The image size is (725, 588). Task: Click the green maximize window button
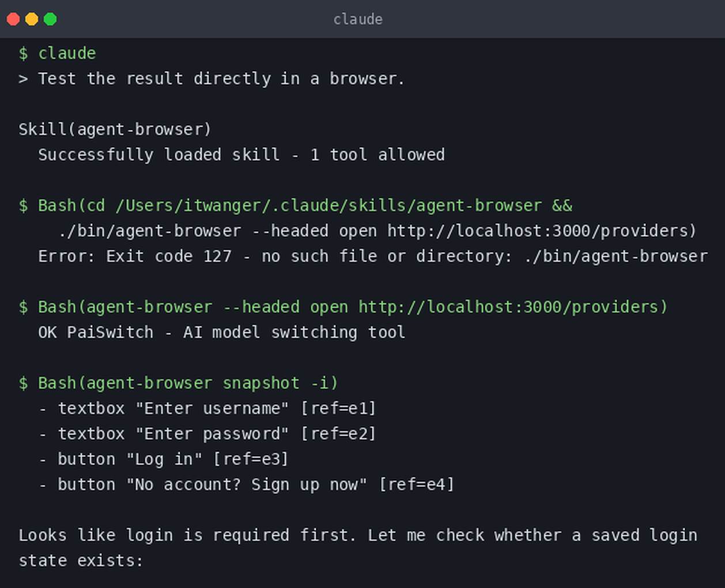click(50, 19)
